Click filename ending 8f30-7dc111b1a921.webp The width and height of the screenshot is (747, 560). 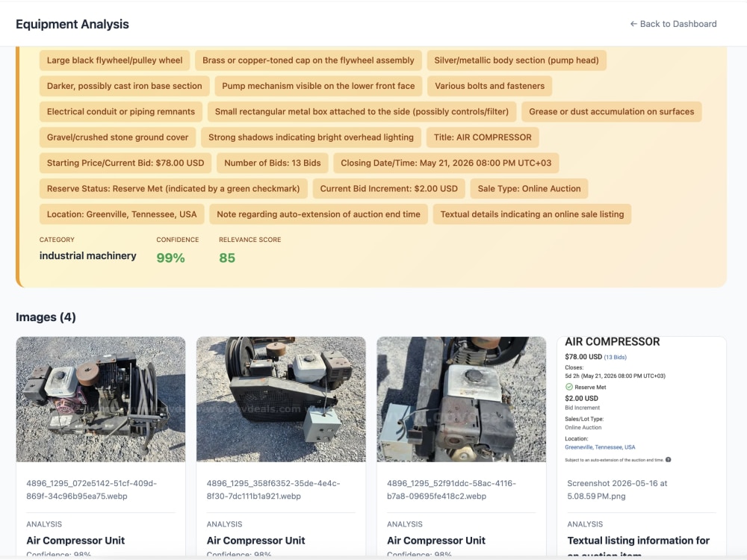(x=273, y=490)
